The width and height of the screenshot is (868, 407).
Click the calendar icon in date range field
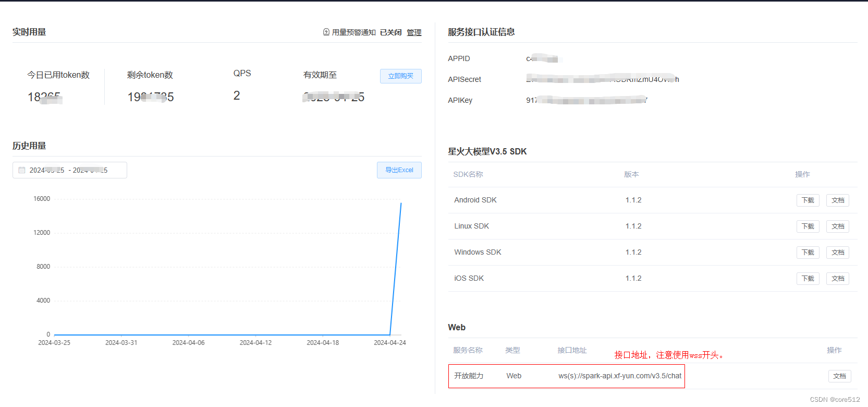22,170
